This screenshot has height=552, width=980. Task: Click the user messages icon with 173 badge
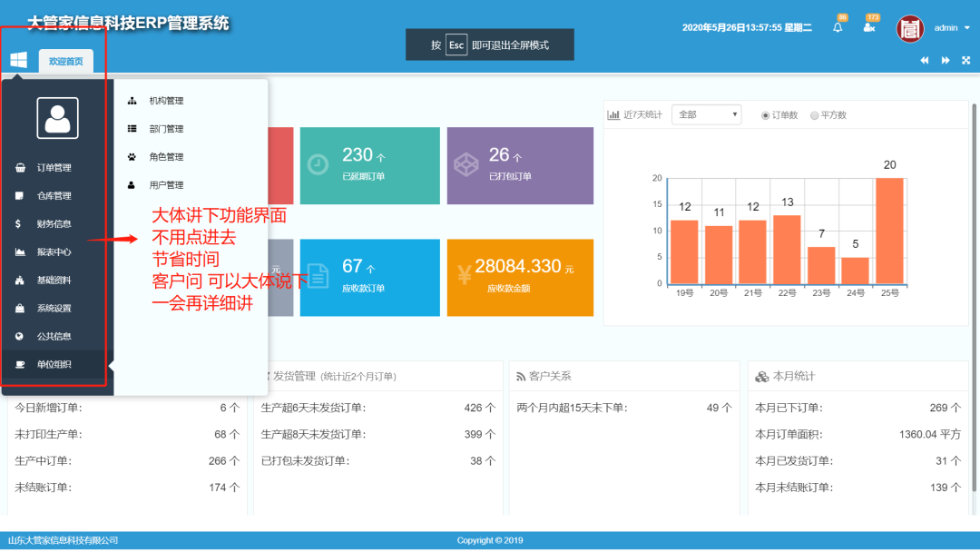point(868,27)
